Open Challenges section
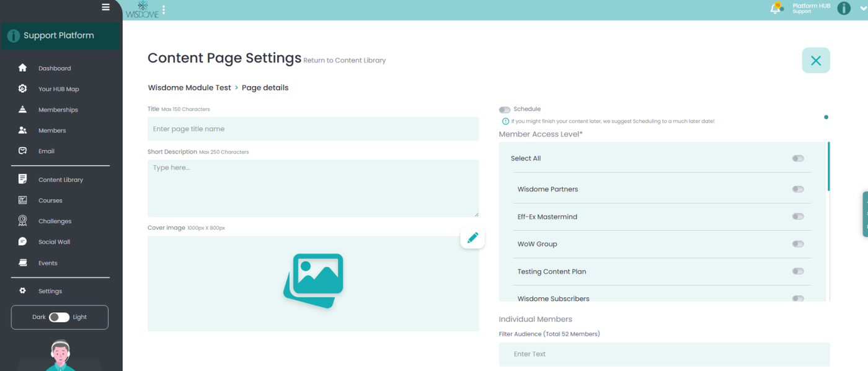The width and height of the screenshot is (868, 371). [x=55, y=221]
